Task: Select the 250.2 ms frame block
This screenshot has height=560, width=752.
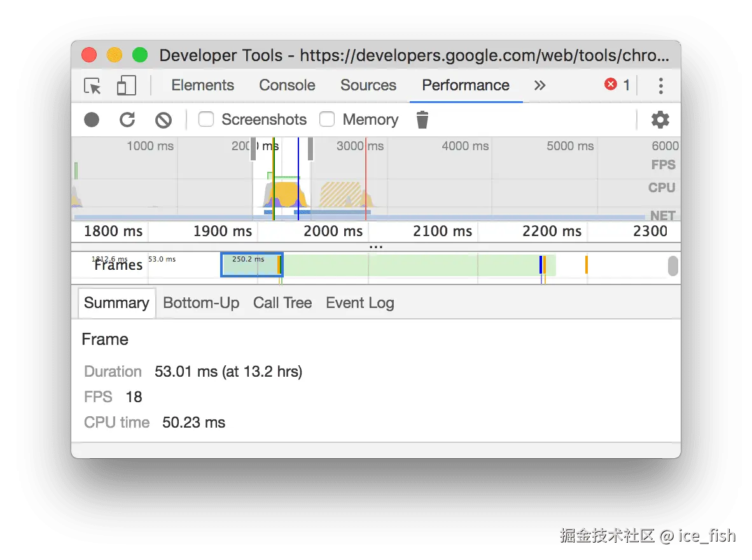Action: tap(251, 265)
